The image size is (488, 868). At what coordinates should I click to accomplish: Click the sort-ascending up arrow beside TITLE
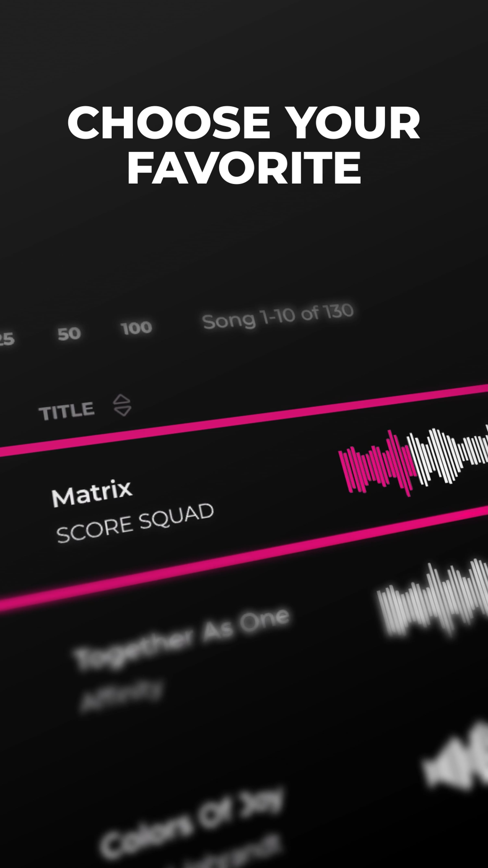click(122, 400)
